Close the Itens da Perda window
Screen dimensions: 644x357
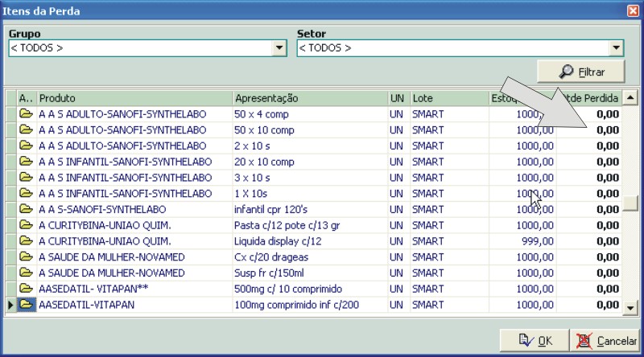pyautogui.click(x=633, y=10)
